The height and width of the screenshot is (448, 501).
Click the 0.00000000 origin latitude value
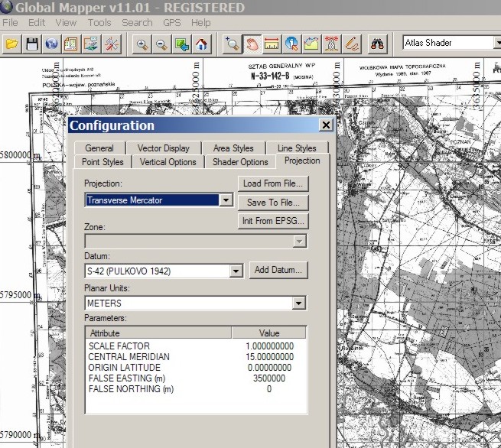point(269,368)
